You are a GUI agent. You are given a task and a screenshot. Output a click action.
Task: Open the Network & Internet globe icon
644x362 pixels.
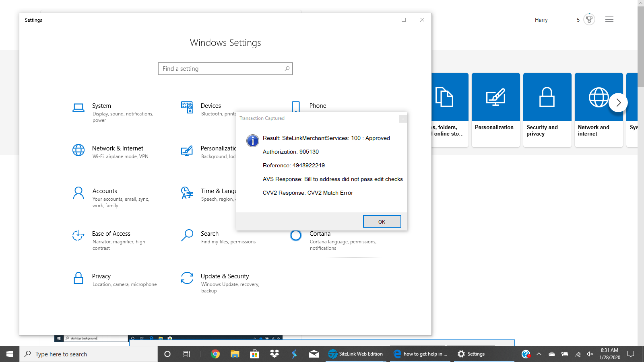point(78,150)
